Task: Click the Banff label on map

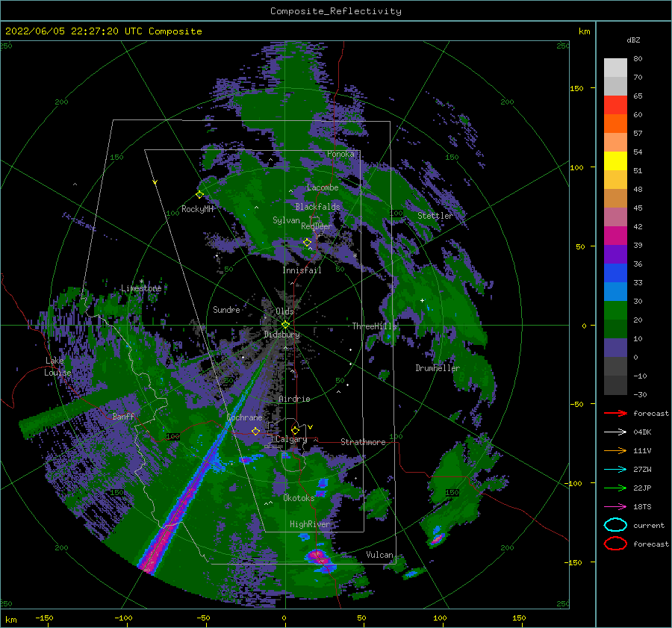Action: [123, 416]
